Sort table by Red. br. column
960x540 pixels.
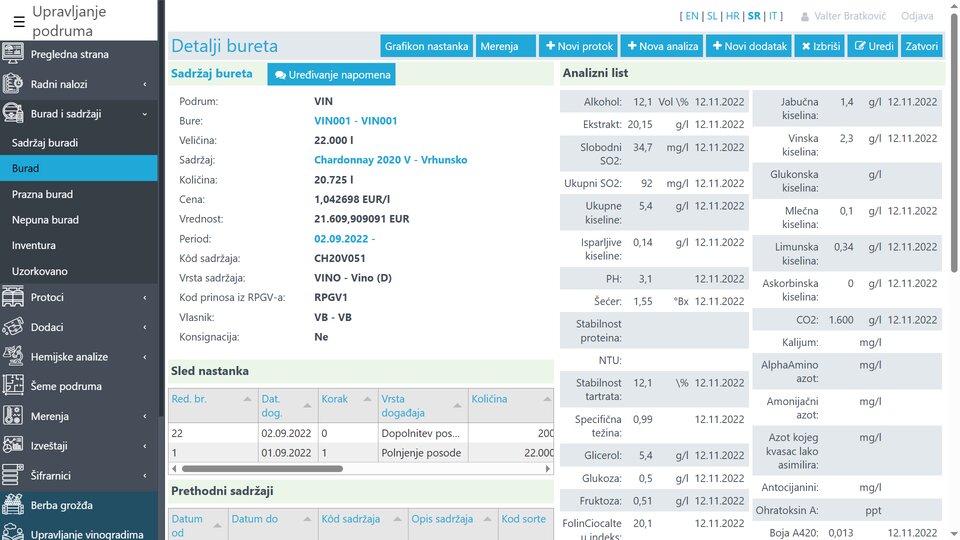point(190,399)
